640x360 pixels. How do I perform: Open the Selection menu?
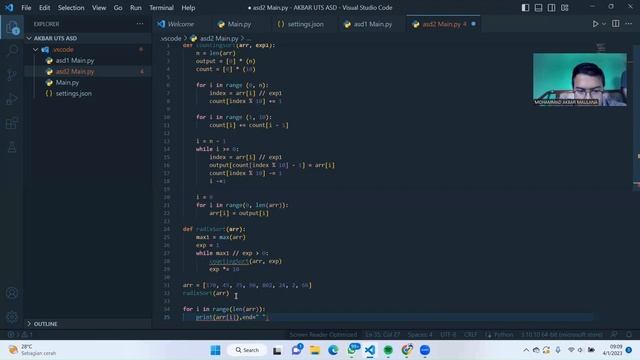pyautogui.click(x=71, y=8)
